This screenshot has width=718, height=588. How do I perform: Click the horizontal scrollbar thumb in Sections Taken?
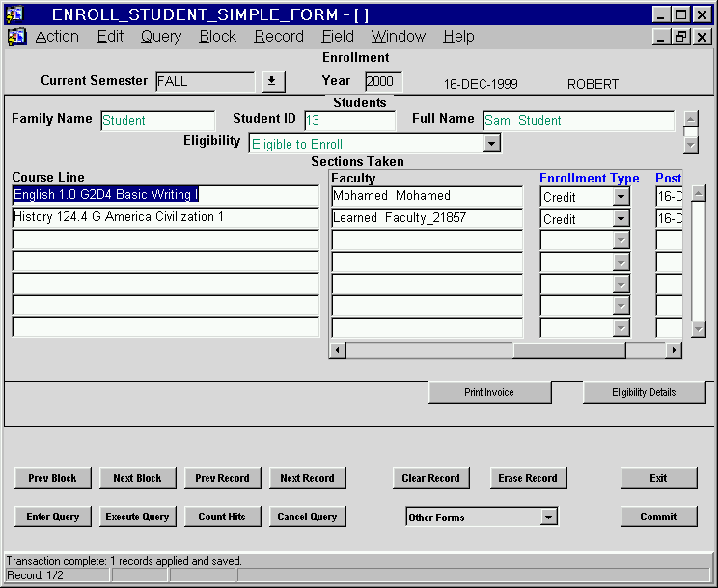click(569, 350)
